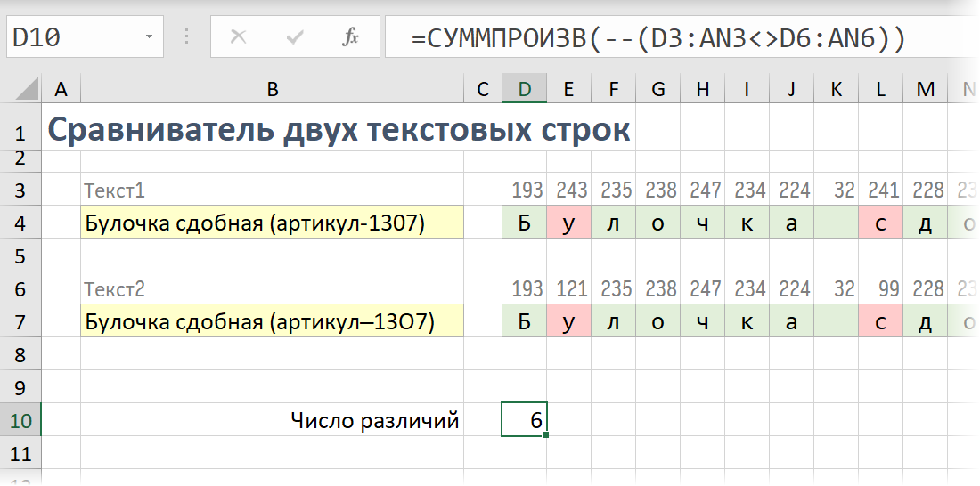Click the Insert Function fx icon
Viewport: 980px width, 486px height.
coord(351,37)
